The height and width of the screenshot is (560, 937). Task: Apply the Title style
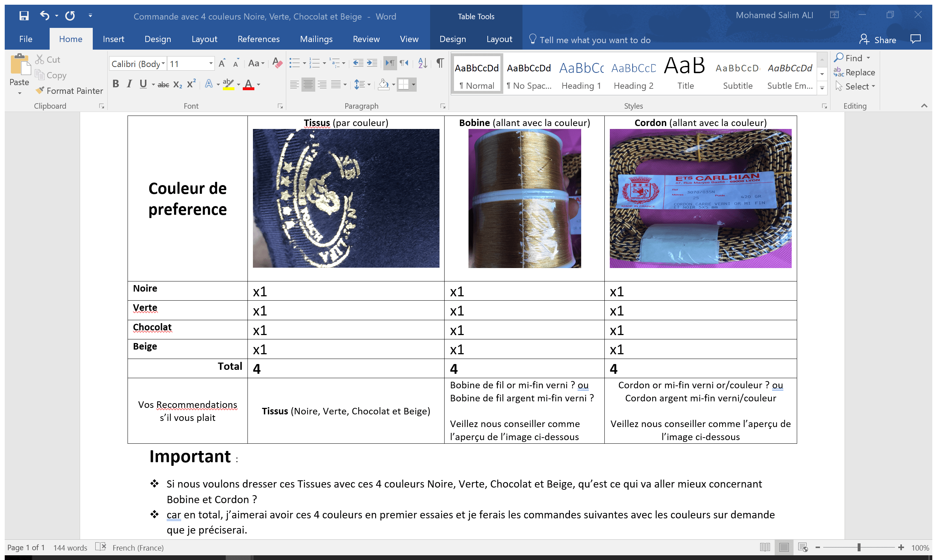click(x=685, y=74)
